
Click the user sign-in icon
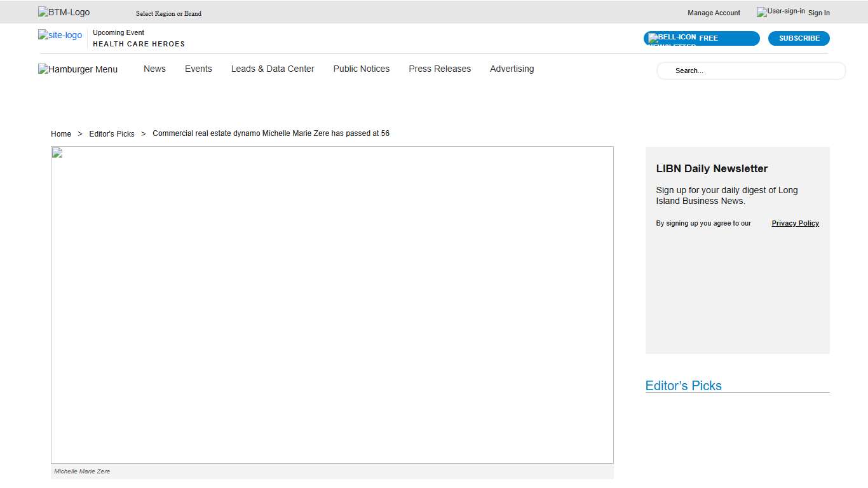pyautogui.click(x=780, y=11)
